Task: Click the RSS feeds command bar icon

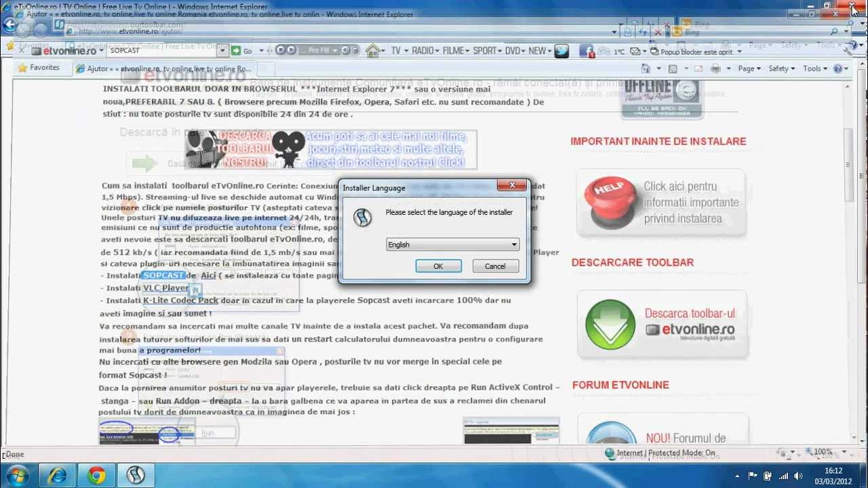Action: point(673,68)
